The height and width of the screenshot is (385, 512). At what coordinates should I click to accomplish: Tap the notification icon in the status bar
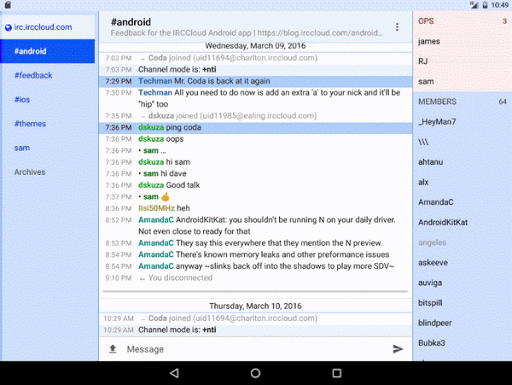pyautogui.click(x=8, y=5)
